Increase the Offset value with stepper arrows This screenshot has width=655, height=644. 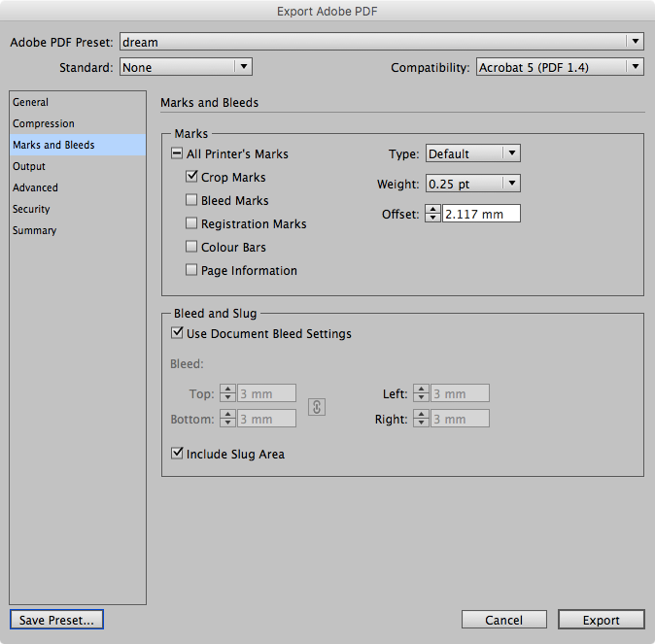[432, 210]
